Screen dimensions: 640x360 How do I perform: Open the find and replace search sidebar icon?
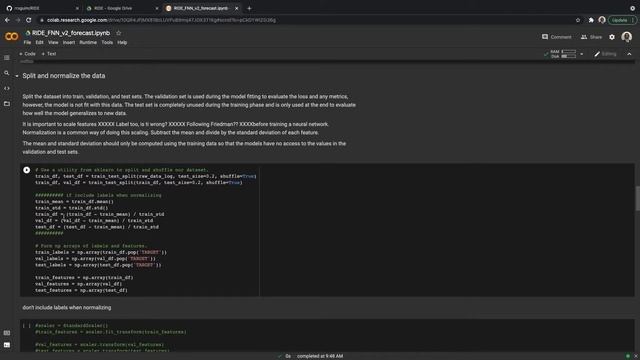click(7, 73)
